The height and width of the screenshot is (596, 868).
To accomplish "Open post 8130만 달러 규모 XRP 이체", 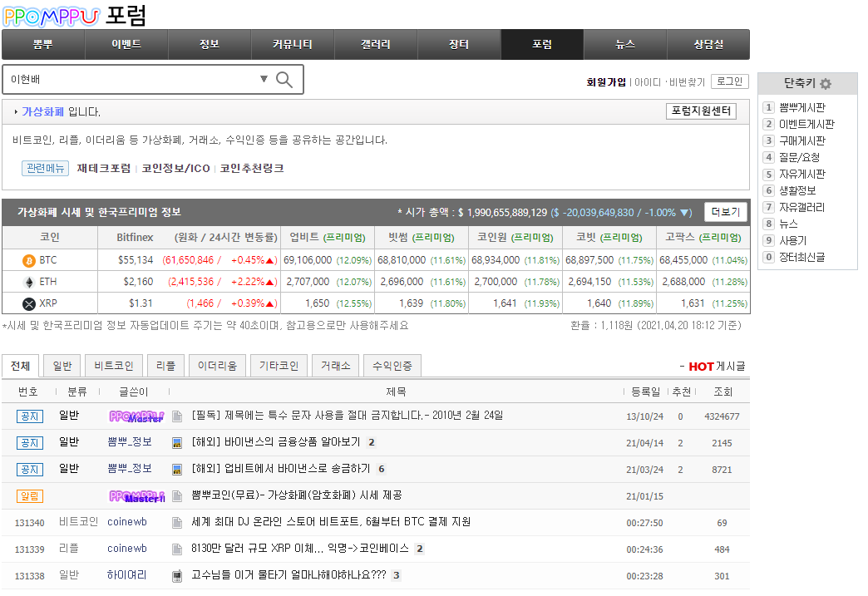I will (x=300, y=549).
